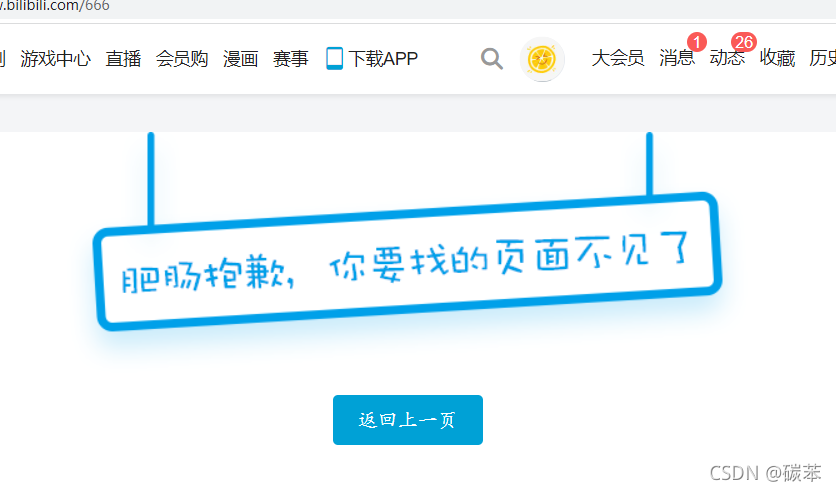836x491 pixels.
Task: Select 漫画 in the top navigation
Action: 240,58
